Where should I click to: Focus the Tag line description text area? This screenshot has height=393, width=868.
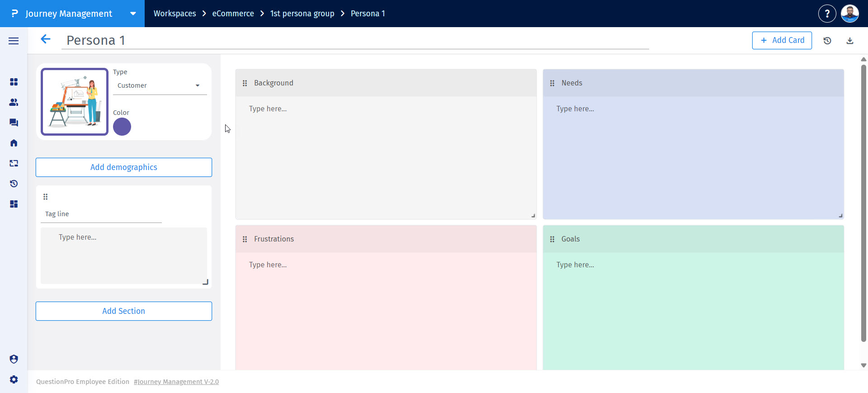tap(124, 256)
